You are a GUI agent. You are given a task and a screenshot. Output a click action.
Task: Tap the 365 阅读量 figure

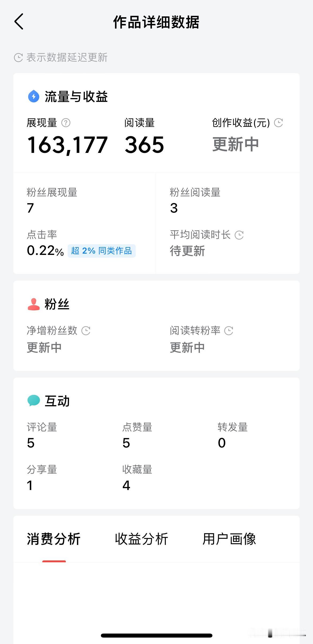[144, 145]
